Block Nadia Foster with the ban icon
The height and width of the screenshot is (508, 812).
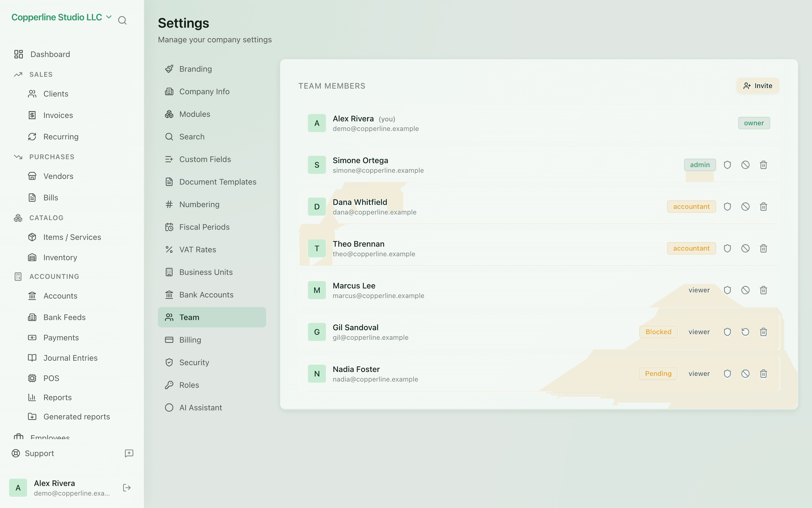[745, 374]
